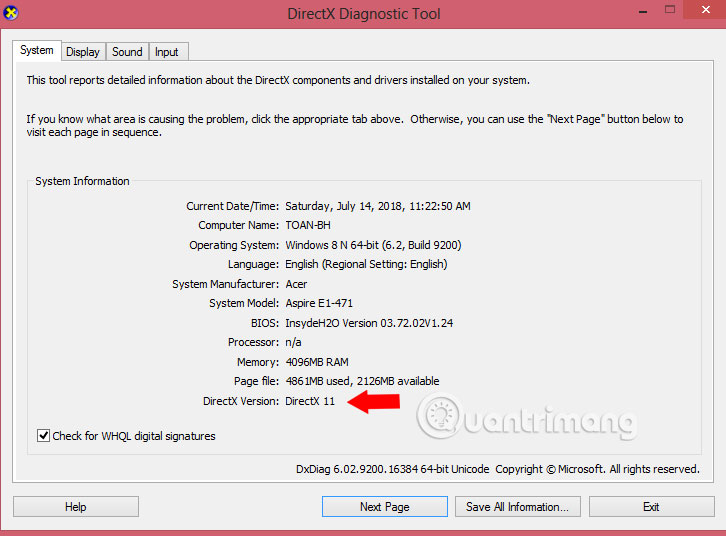The image size is (726, 536).
Task: Go to the Input tab
Action: point(167,52)
